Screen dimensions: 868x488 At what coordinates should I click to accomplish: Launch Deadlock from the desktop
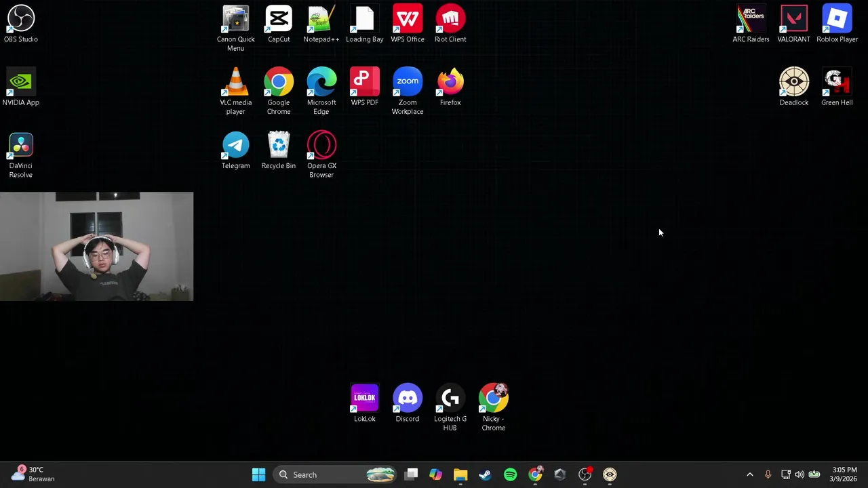(x=794, y=87)
